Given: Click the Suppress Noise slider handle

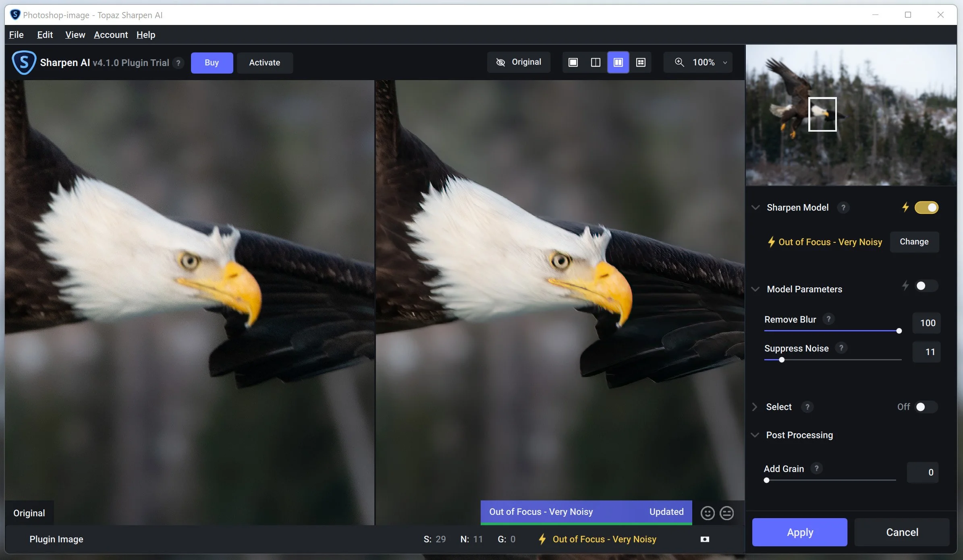Looking at the screenshot, I should coord(782,360).
